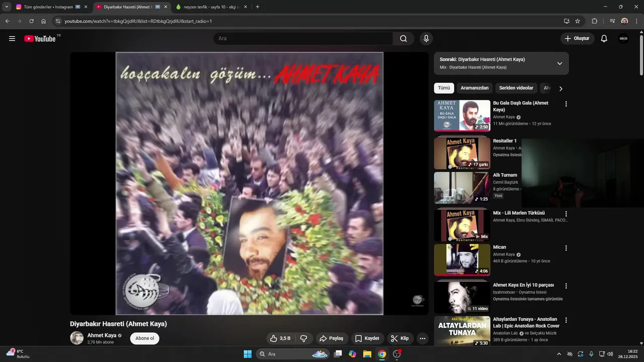Close the neyzen tevfik tab
Image resolution: width=644 pixels, height=362 pixels.
click(246, 7)
